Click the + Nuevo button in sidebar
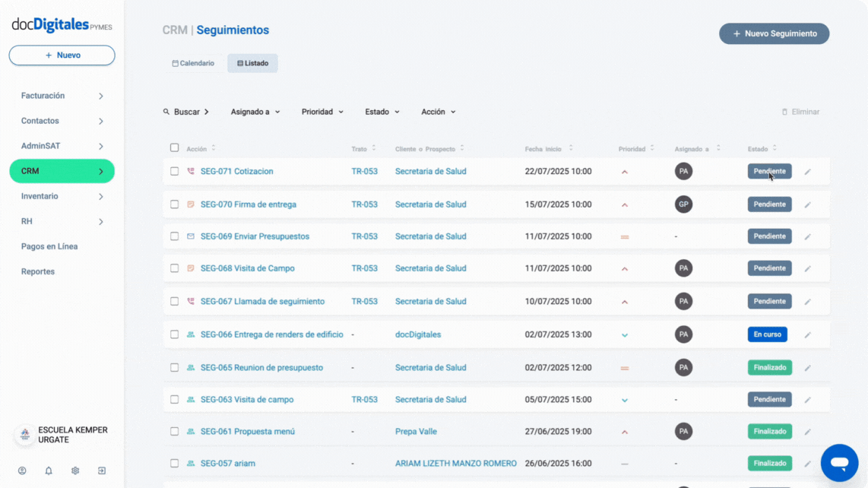The image size is (868, 488). tap(62, 55)
